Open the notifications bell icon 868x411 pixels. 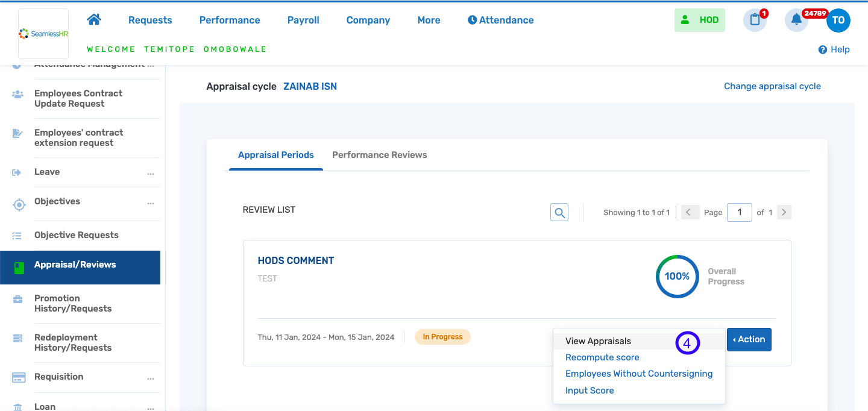[796, 20]
